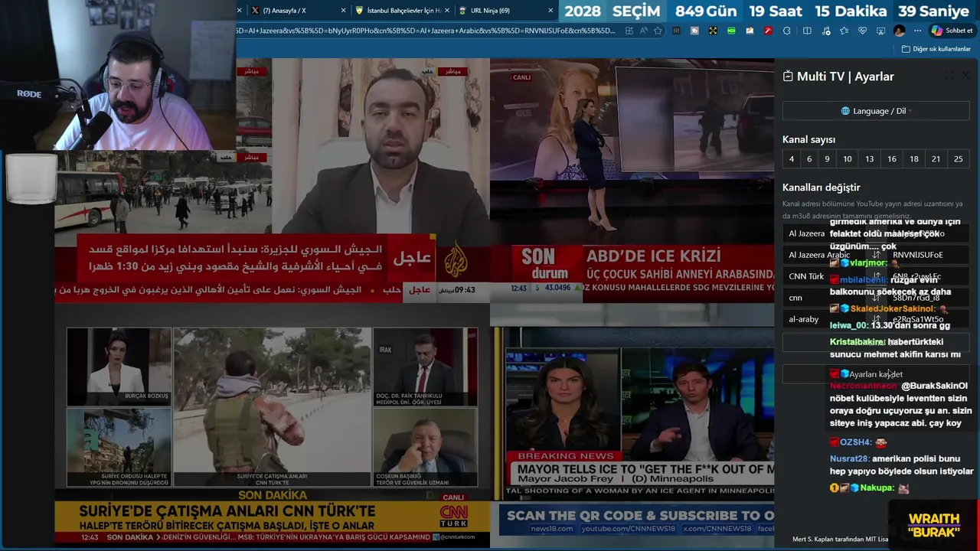The width and height of the screenshot is (980, 551).
Task: Set channel count to 18
Action: click(x=914, y=159)
